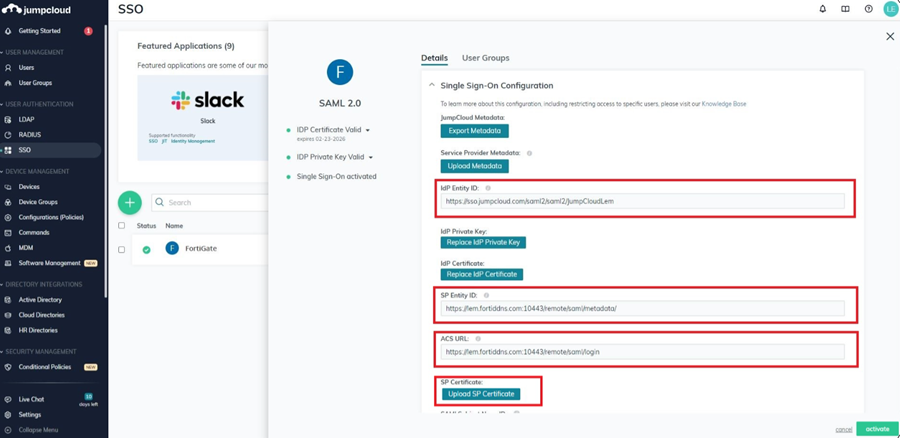The width and height of the screenshot is (900, 438).
Task: Click the FortiGate application icon in list
Action: (172, 248)
